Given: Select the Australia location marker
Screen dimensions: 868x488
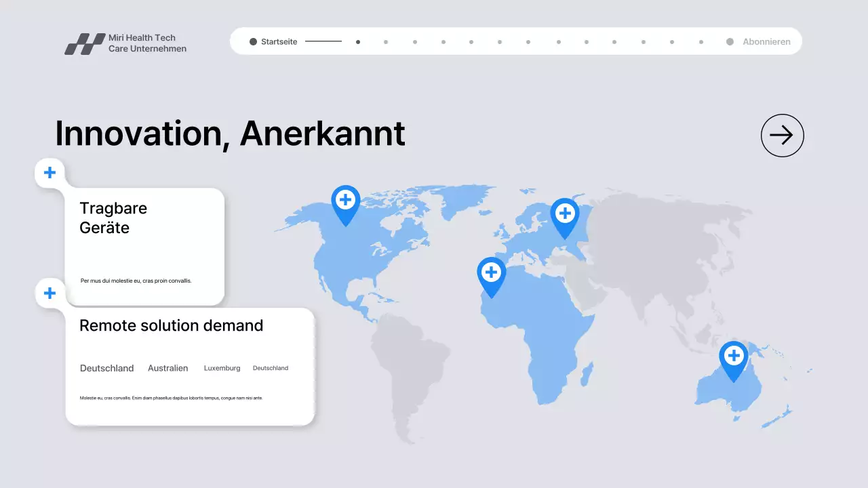Looking at the screenshot, I should 734,357.
